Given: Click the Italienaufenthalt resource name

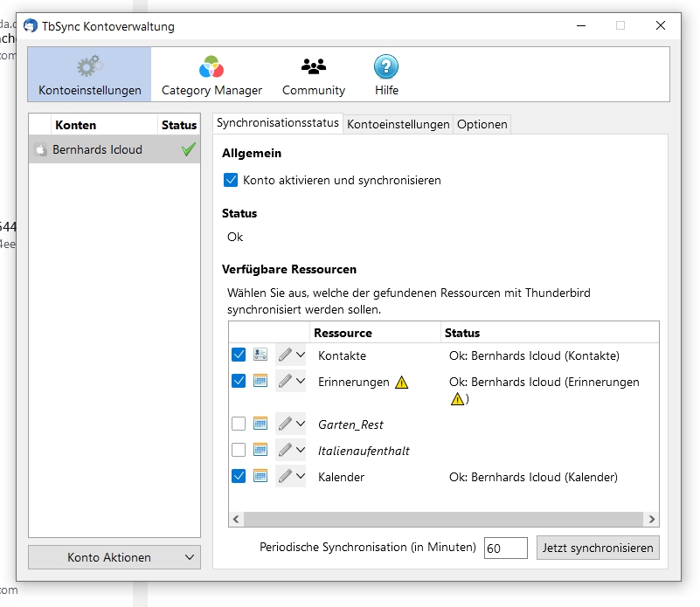Looking at the screenshot, I should point(364,451).
